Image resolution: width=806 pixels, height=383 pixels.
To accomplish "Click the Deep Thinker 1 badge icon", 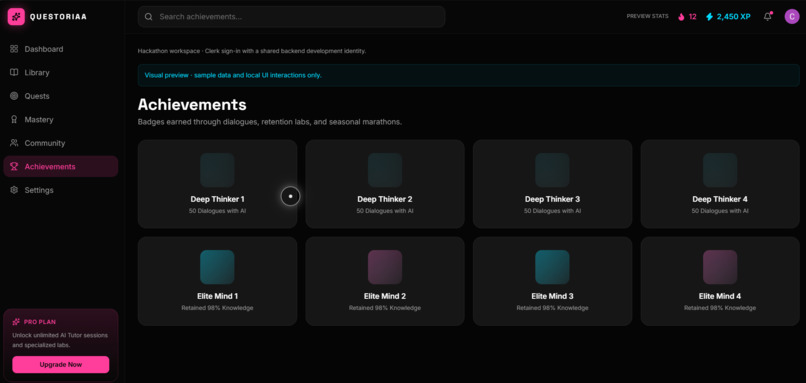I will click(217, 170).
